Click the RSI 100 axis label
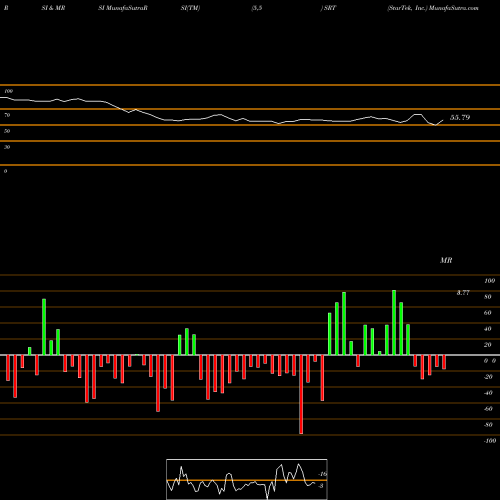Viewport: 500px width, 500px height. point(8,91)
